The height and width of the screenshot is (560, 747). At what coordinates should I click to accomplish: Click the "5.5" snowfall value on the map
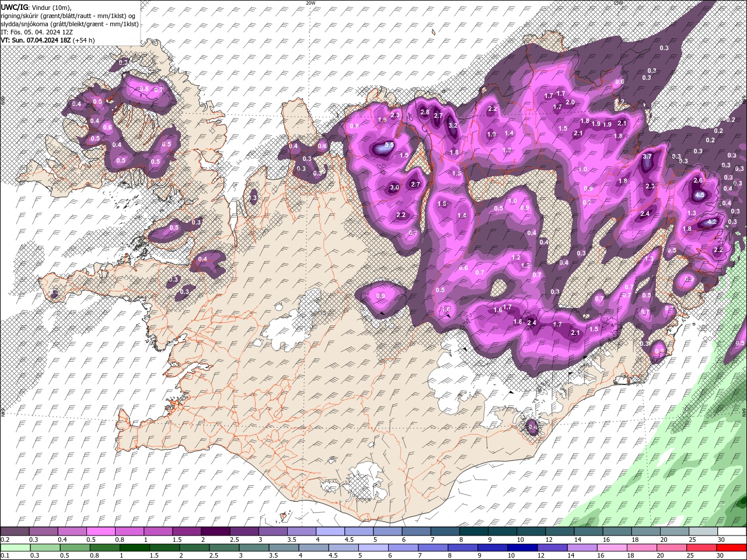pyautogui.click(x=389, y=145)
